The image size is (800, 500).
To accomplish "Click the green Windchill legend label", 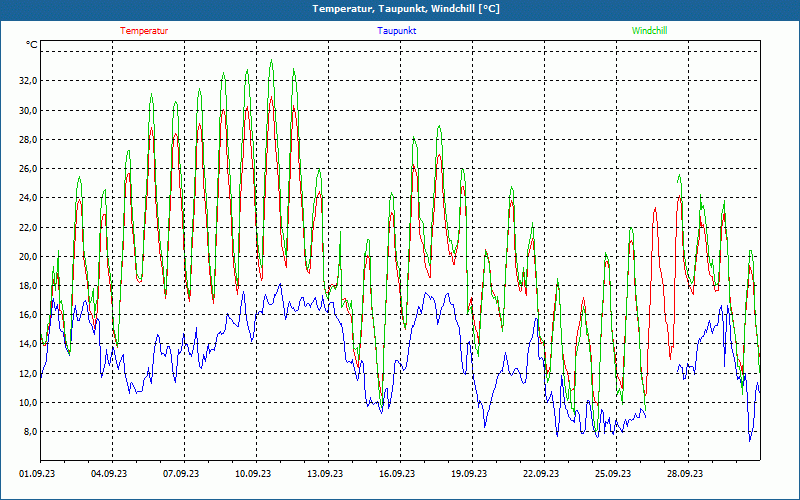I will tap(649, 31).
